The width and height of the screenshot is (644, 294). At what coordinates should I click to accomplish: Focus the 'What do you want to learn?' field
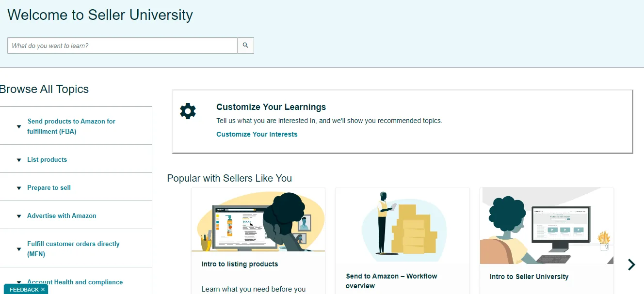coord(122,46)
